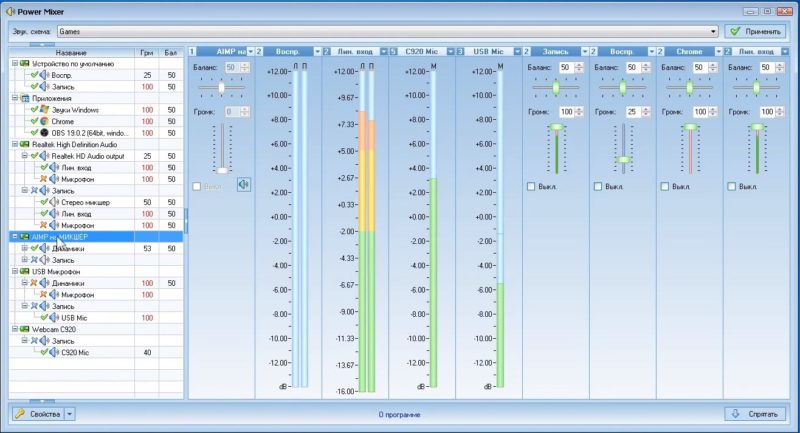Tick the Выкл. checkbox under Воспр. volume 25 panel
800x433 pixels.
(599, 186)
